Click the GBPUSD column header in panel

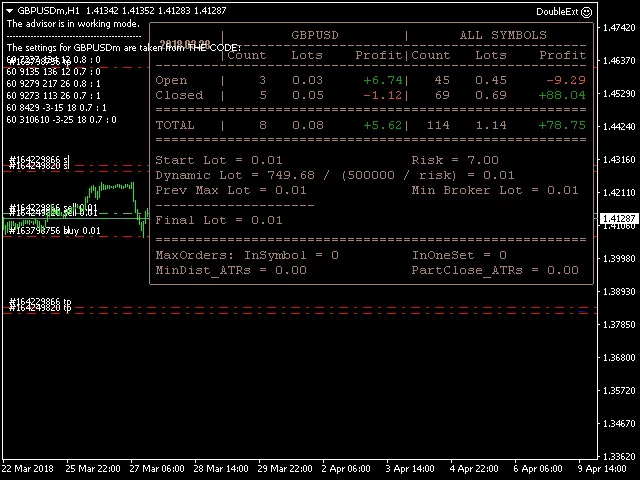[314, 35]
